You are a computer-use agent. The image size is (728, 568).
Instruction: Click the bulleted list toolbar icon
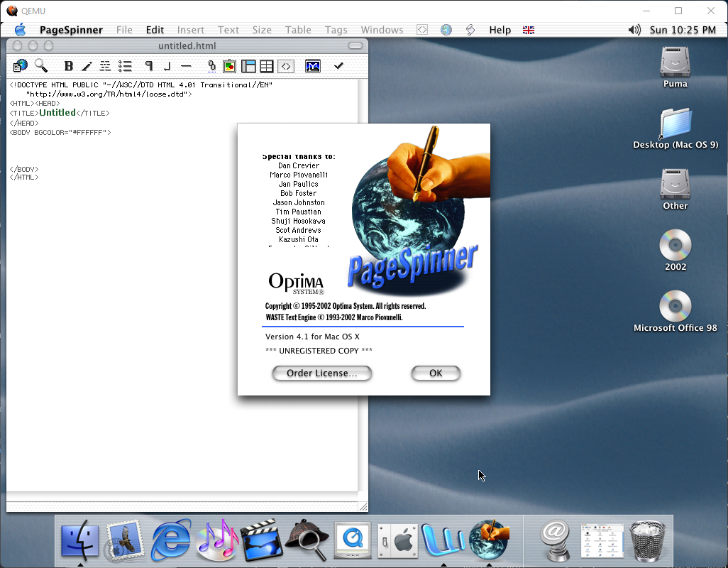pyautogui.click(x=125, y=66)
